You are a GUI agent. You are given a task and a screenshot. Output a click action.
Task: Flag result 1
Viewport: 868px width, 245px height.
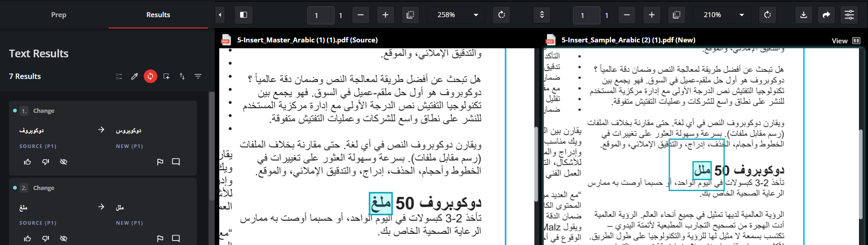pos(160,162)
